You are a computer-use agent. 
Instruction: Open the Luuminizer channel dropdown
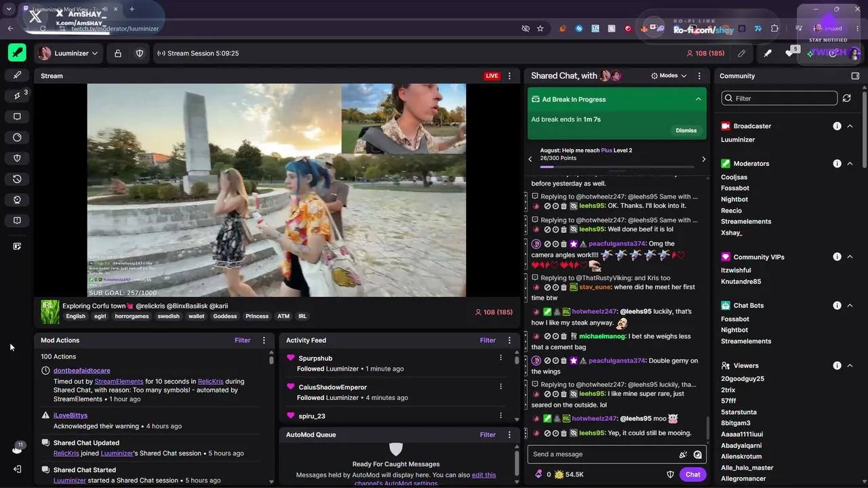(68, 54)
